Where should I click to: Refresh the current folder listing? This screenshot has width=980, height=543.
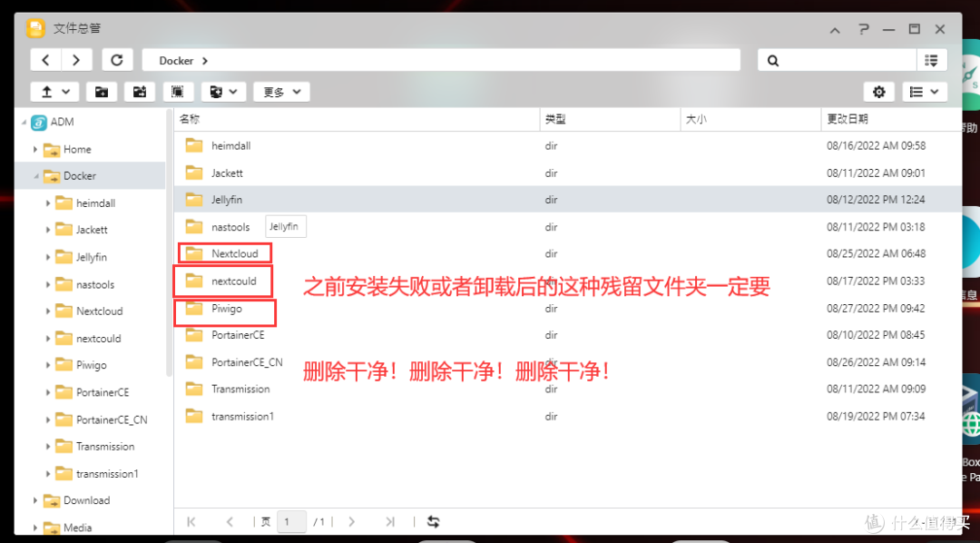click(x=117, y=60)
